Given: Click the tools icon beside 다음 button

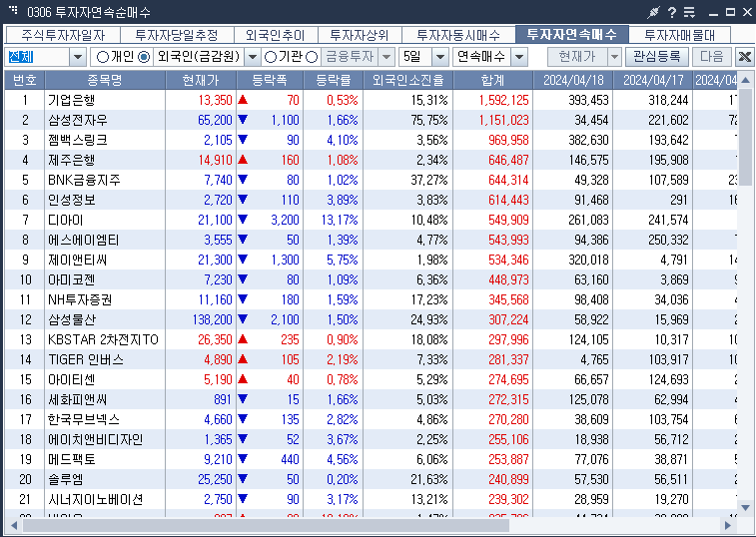Looking at the screenshot, I should [x=744, y=57].
